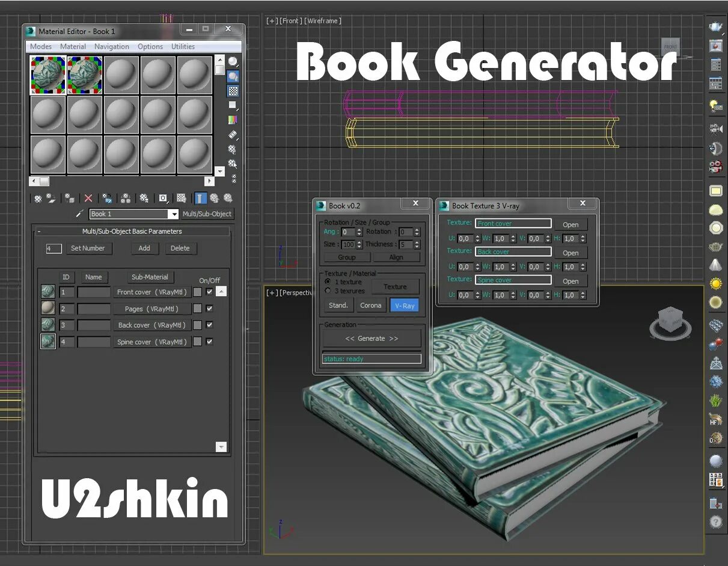The width and height of the screenshot is (728, 566).
Task: Toggle Show End Result icon
Action: [201, 198]
